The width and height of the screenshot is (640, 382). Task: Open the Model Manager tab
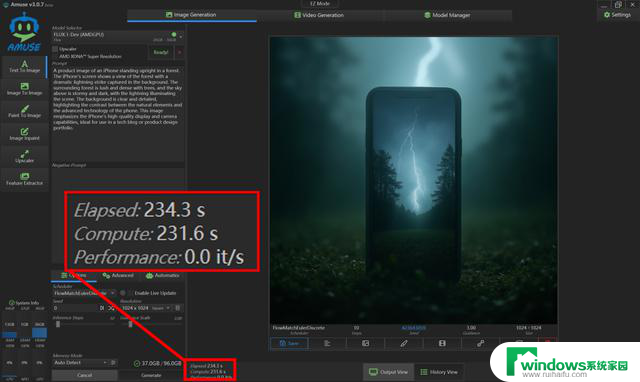(x=447, y=15)
